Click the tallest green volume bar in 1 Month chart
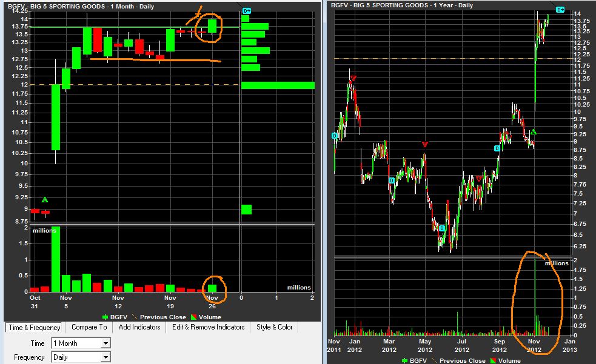This screenshot has height=364, width=596. [56, 259]
